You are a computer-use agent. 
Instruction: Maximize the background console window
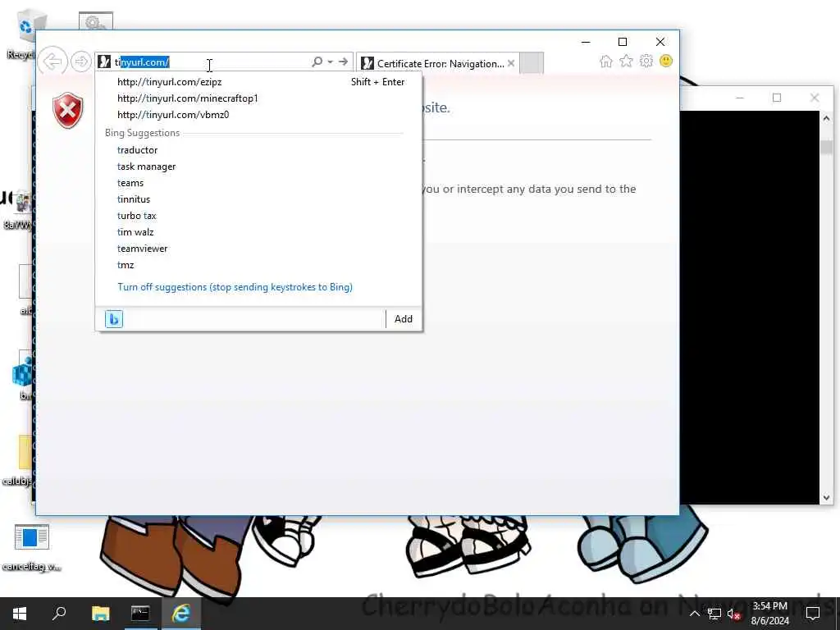click(777, 98)
